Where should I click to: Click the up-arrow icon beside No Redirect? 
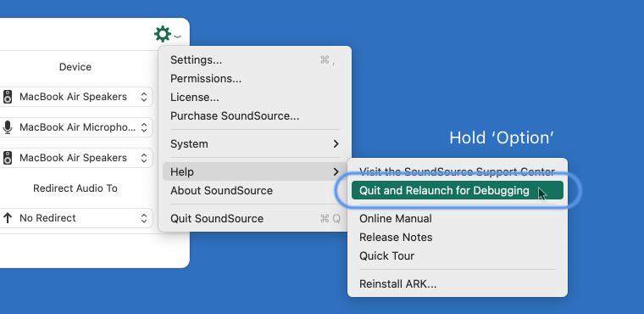(8, 218)
